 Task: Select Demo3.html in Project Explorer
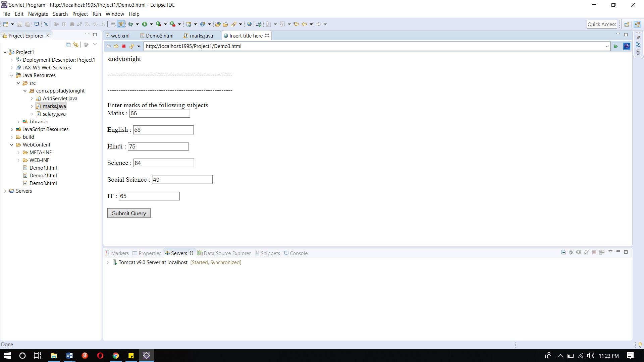click(x=43, y=183)
